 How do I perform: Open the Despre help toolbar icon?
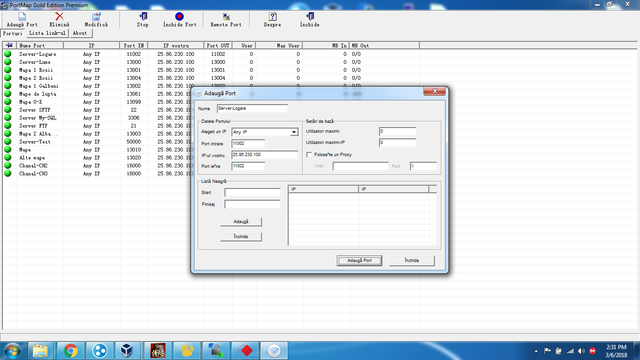tap(272, 16)
